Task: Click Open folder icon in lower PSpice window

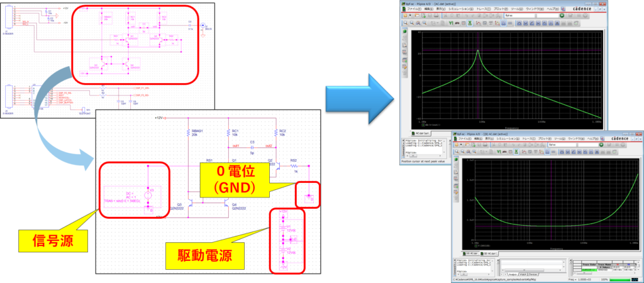Action: click(x=467, y=145)
